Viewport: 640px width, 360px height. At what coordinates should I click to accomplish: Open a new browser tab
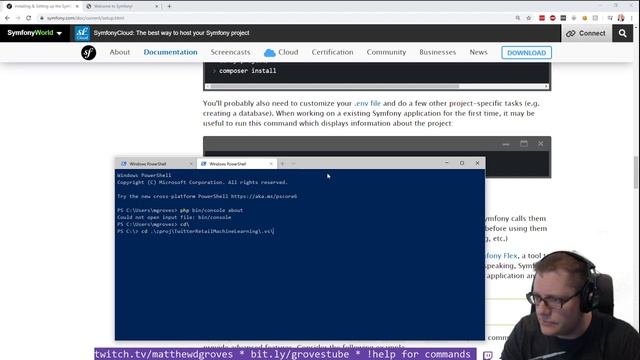[x=169, y=7]
